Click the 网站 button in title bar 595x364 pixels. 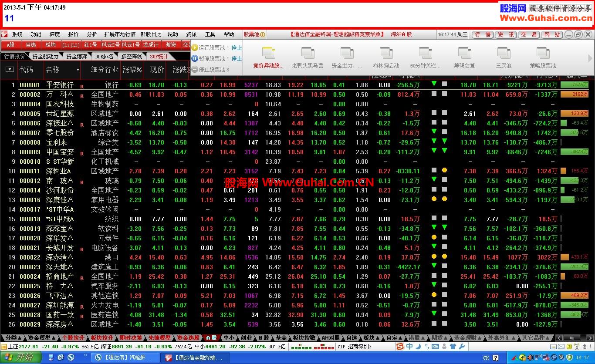click(x=552, y=34)
